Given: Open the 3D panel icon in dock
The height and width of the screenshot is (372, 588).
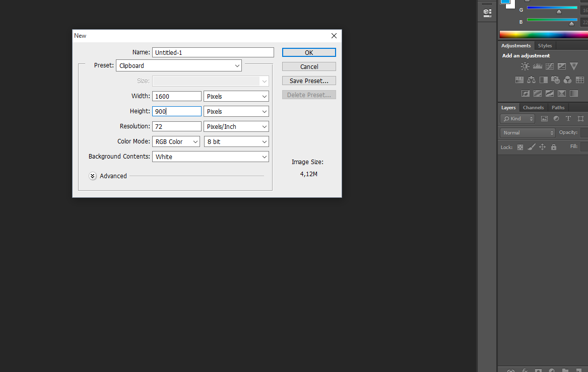Looking at the screenshot, I should pyautogui.click(x=487, y=13).
